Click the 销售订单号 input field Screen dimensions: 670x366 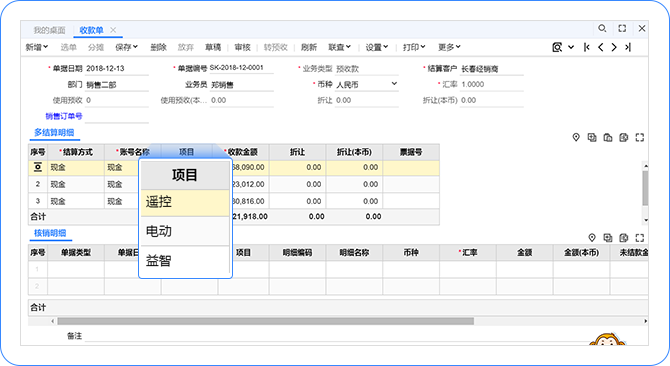(x=117, y=116)
